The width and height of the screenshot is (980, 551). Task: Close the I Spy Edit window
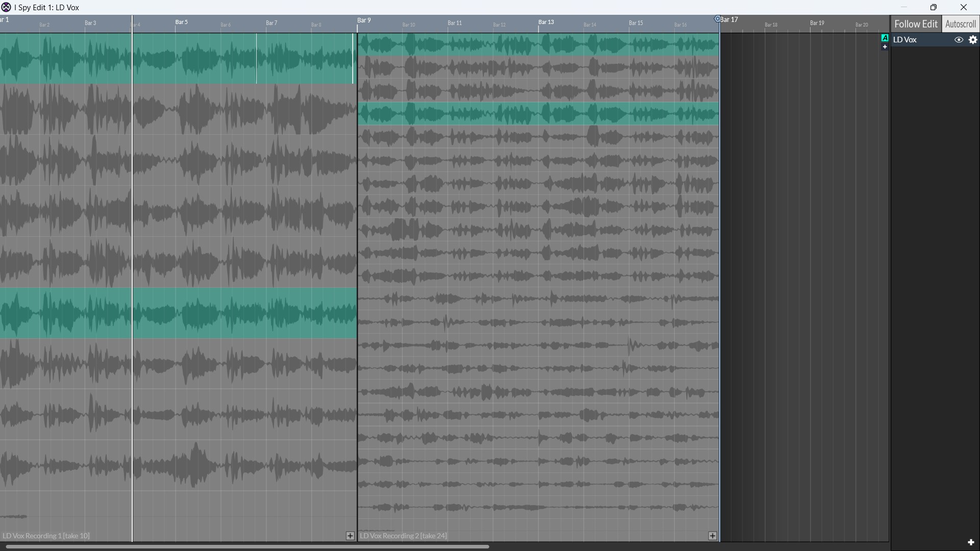point(963,7)
